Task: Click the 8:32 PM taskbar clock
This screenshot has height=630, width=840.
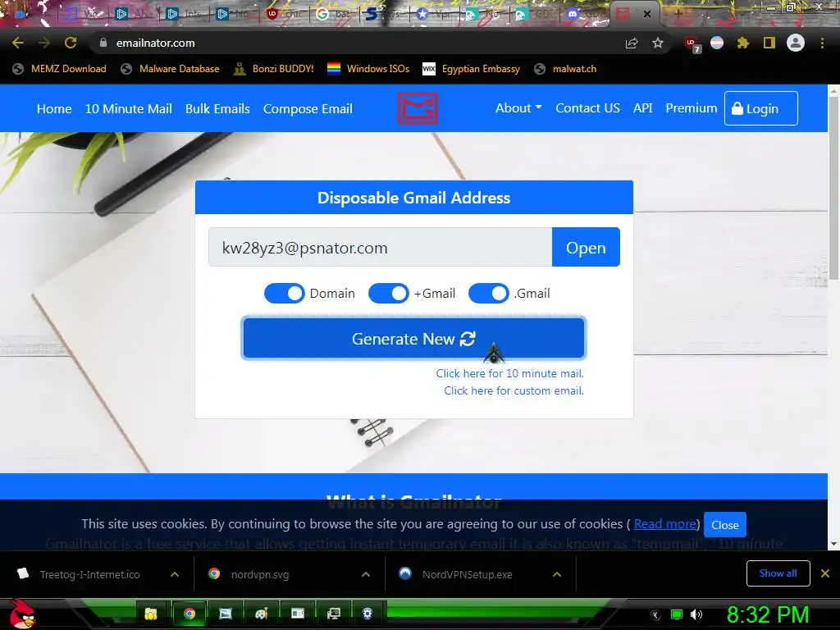Action: point(767,614)
